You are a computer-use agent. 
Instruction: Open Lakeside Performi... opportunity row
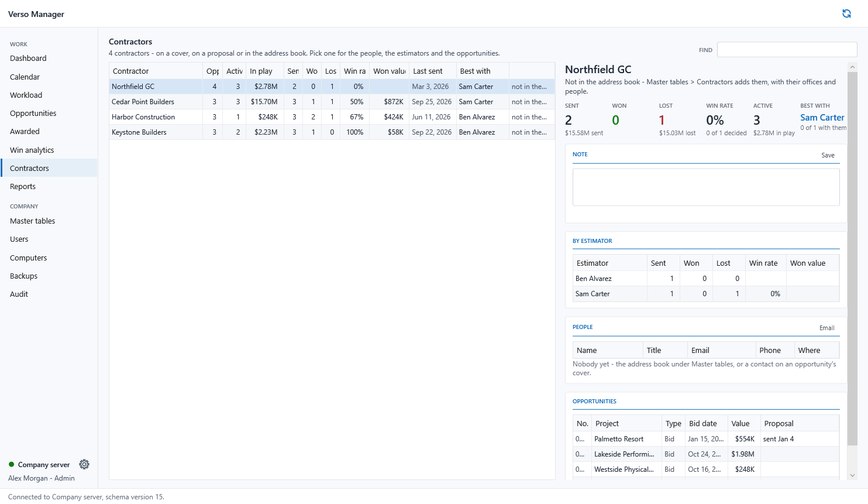point(706,454)
